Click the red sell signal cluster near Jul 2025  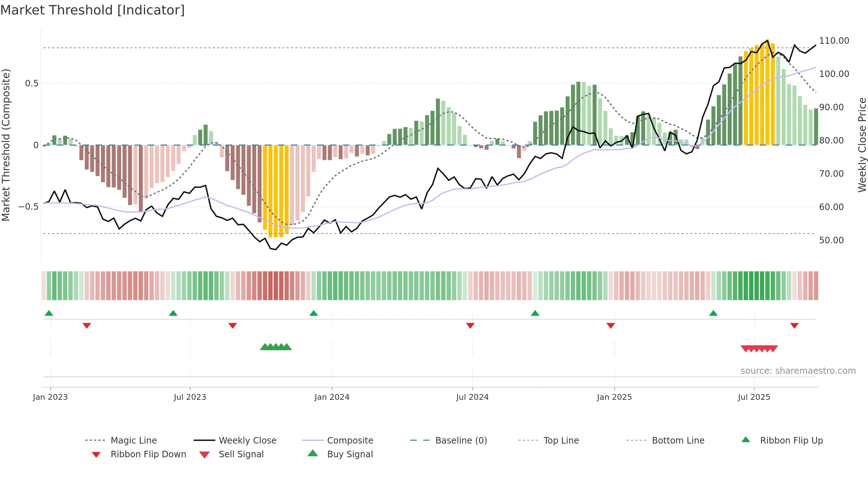coord(759,348)
